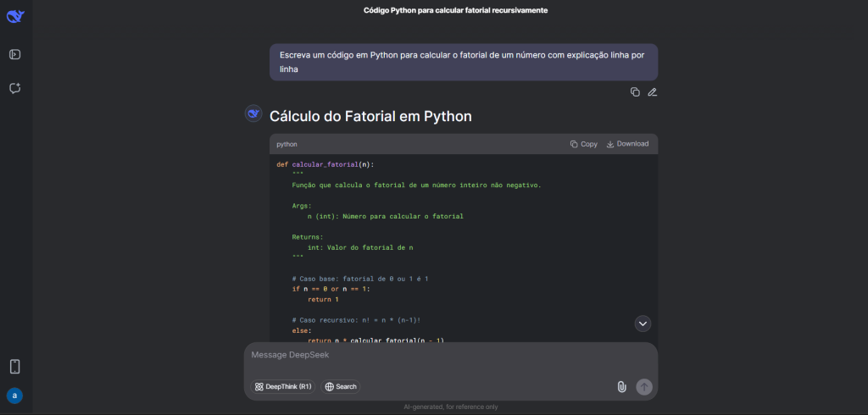Copy the user message with copy icon

635,92
